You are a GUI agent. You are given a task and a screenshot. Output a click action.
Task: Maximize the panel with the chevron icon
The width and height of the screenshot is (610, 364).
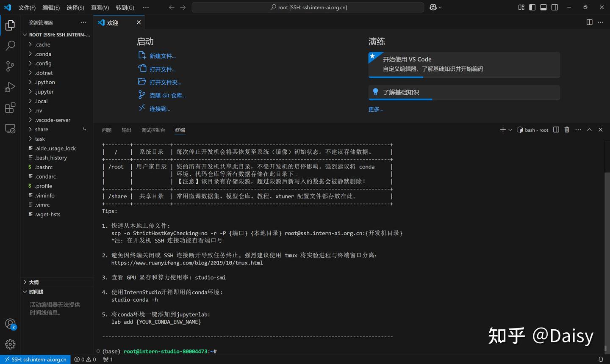[x=589, y=130]
